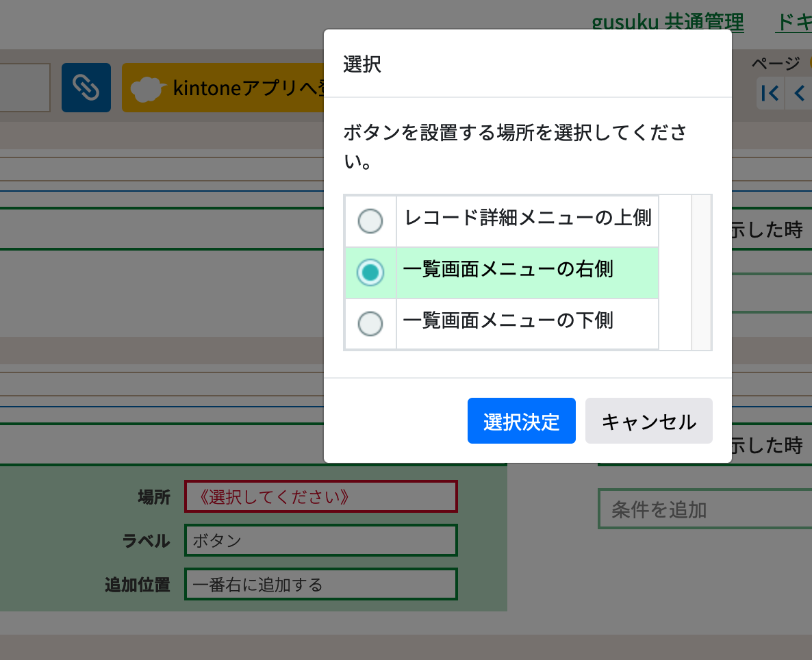This screenshot has width=812, height=660.
Task: Click the scrollbar beside the option list
Action: coord(700,272)
